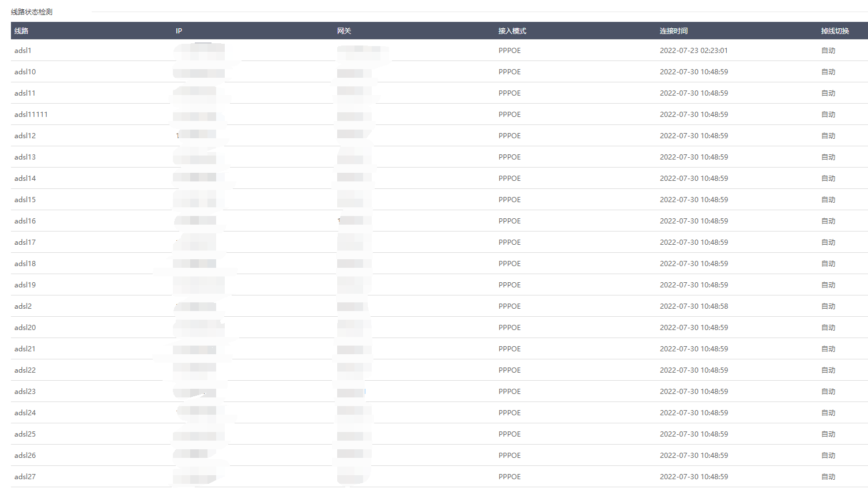The image size is (868, 489).
Task: Click the 线路 column header
Action: click(21, 31)
